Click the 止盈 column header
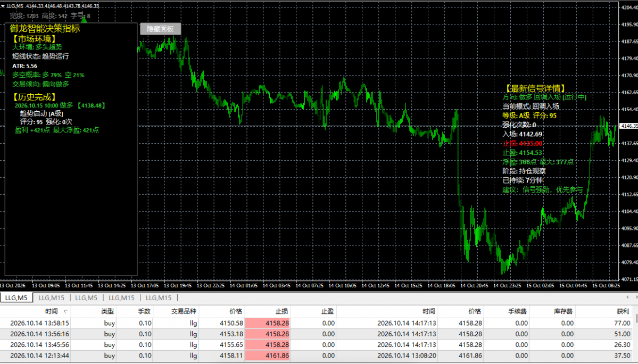This screenshot has height=364, width=638. pos(327,311)
